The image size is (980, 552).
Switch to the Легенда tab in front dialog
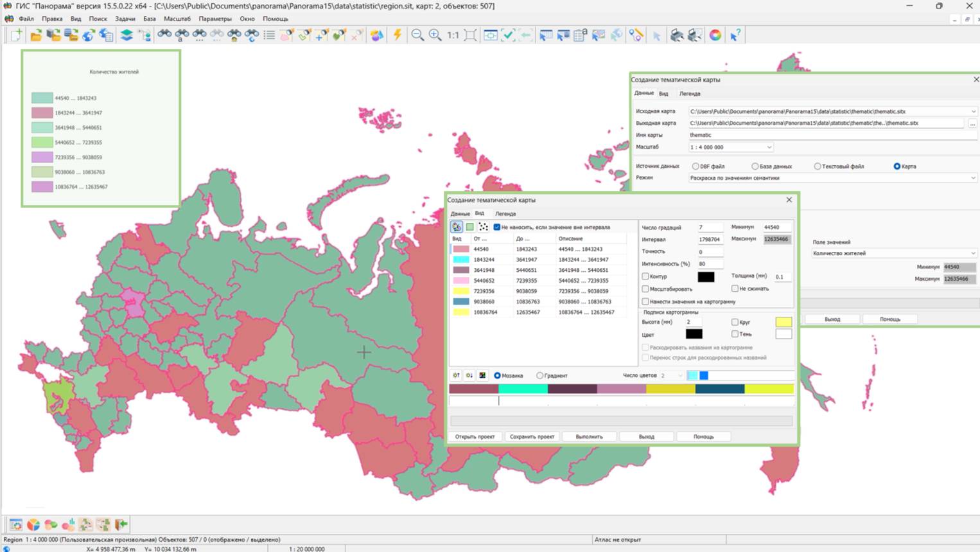[505, 213]
